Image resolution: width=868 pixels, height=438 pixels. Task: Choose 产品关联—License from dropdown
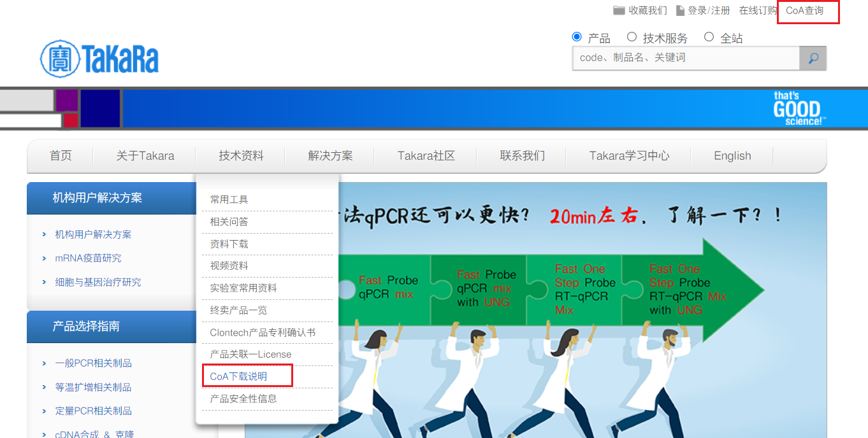coord(250,355)
